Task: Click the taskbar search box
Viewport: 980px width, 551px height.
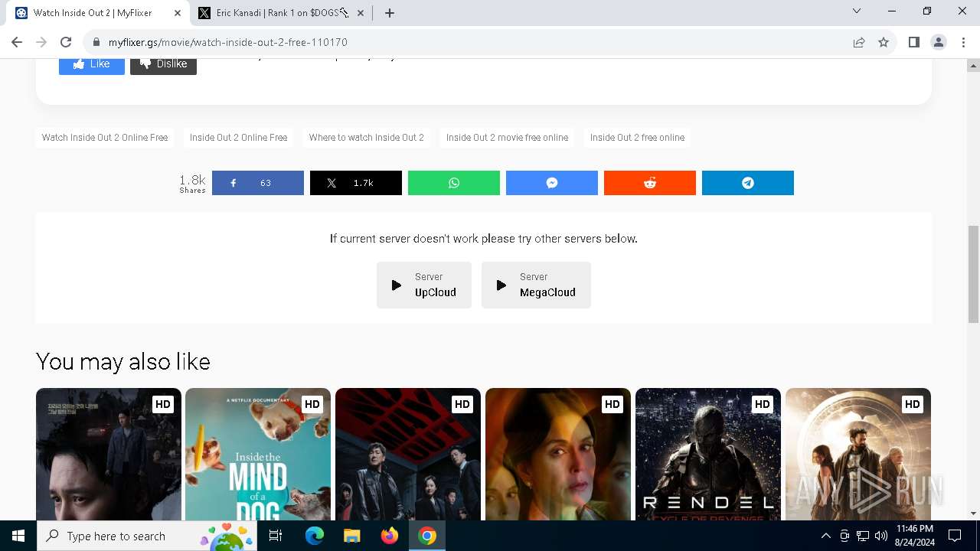Action: tap(147, 536)
